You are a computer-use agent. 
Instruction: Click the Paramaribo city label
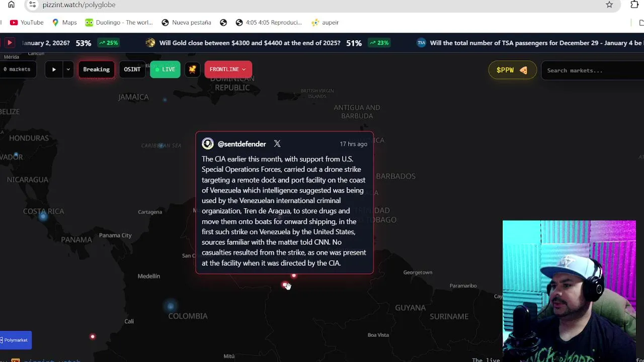click(463, 286)
